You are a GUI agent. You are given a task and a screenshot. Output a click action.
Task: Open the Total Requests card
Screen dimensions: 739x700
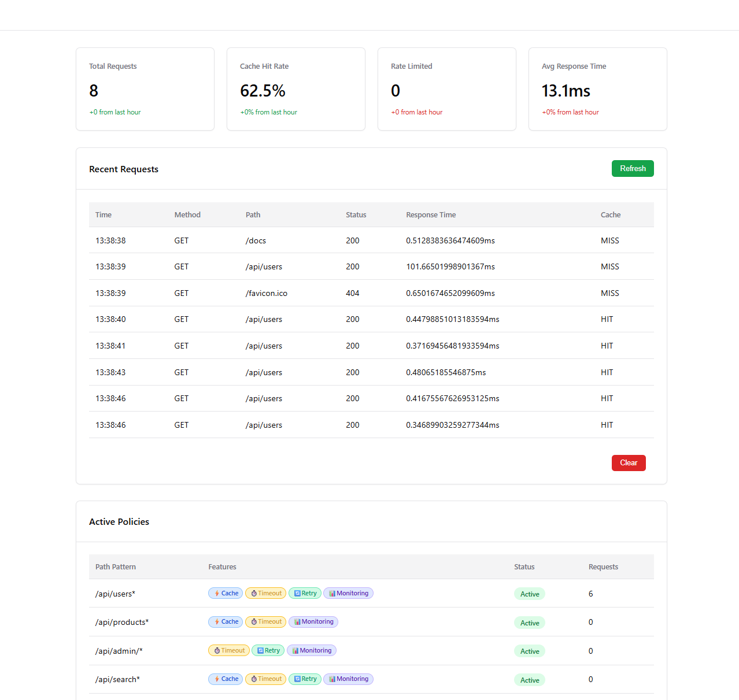coord(145,89)
